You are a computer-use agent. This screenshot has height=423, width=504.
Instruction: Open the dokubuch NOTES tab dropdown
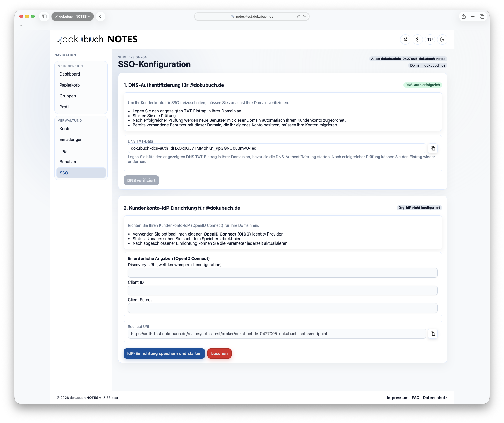73,16
